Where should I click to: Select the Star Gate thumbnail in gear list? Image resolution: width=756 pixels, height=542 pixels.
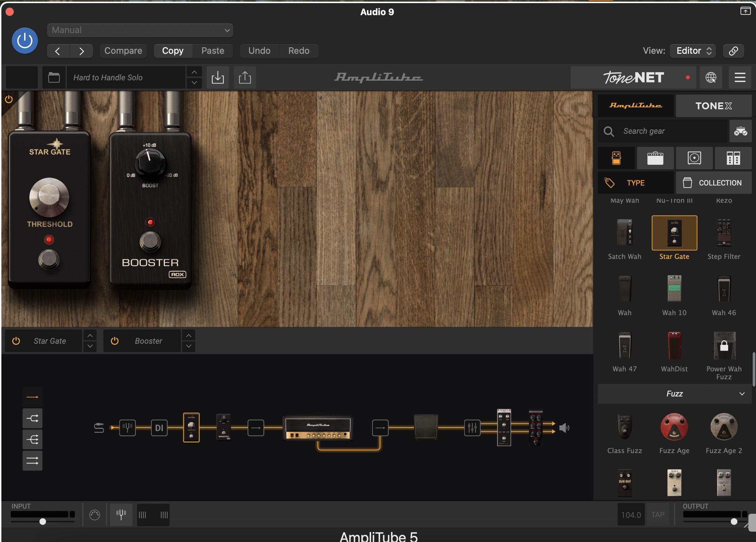click(674, 233)
